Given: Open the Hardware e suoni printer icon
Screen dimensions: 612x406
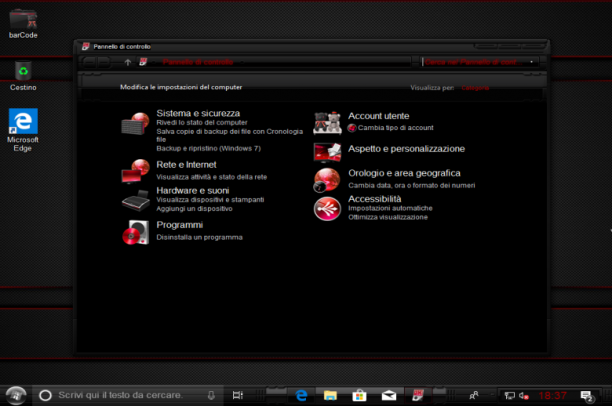Looking at the screenshot, I should pos(136,201).
